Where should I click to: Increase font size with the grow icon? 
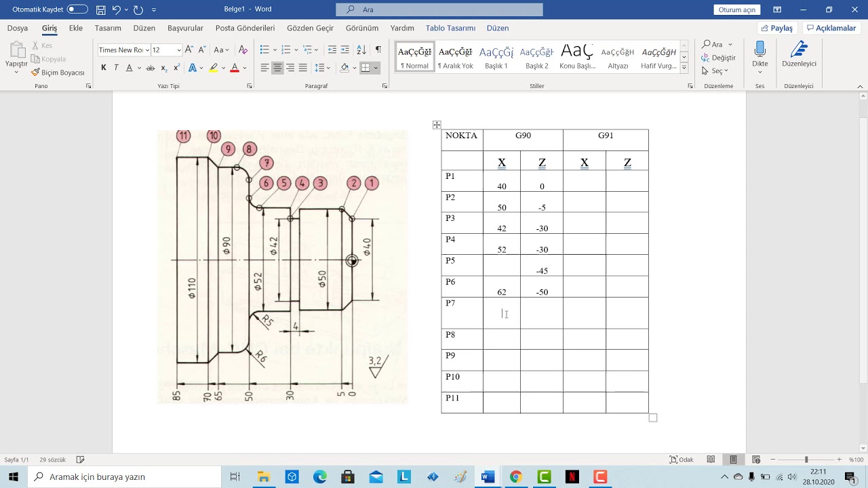pos(189,50)
